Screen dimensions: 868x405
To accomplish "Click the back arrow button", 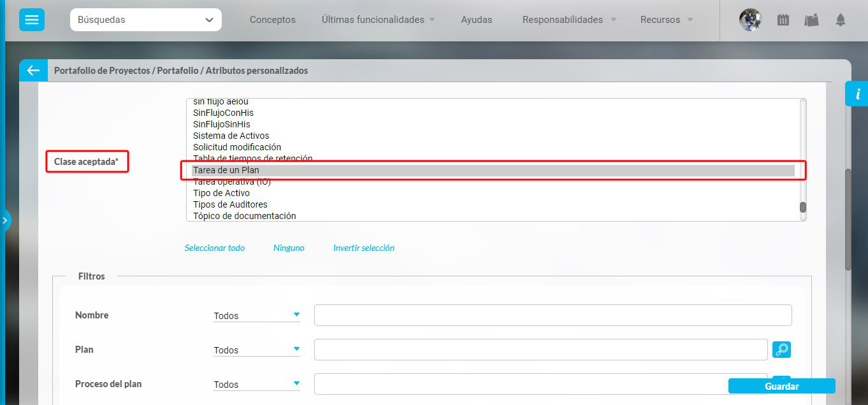I will pyautogui.click(x=33, y=71).
